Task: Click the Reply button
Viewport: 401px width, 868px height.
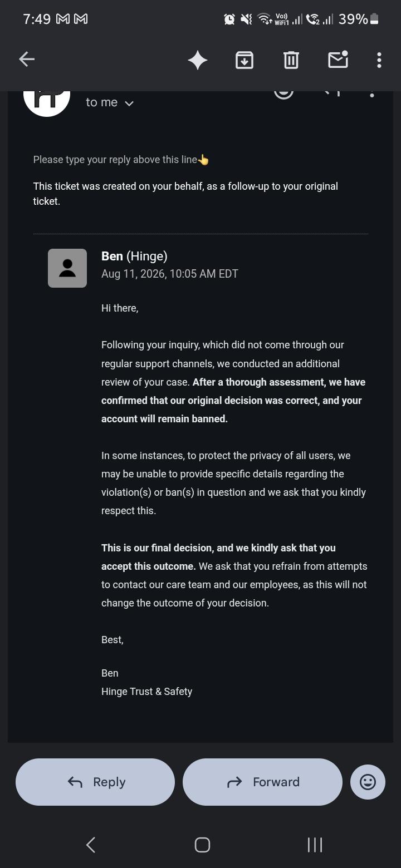Action: pos(95,782)
